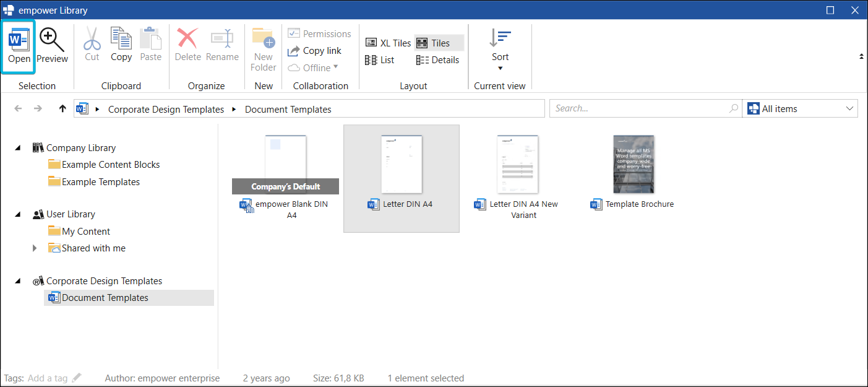The height and width of the screenshot is (387, 868).
Task: Select Template Brochure thumbnail
Action: coord(634,164)
